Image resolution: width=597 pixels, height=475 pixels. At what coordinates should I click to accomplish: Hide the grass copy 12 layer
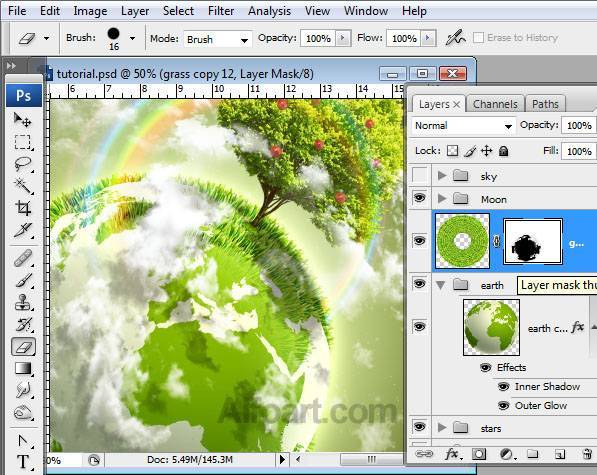[x=420, y=241]
